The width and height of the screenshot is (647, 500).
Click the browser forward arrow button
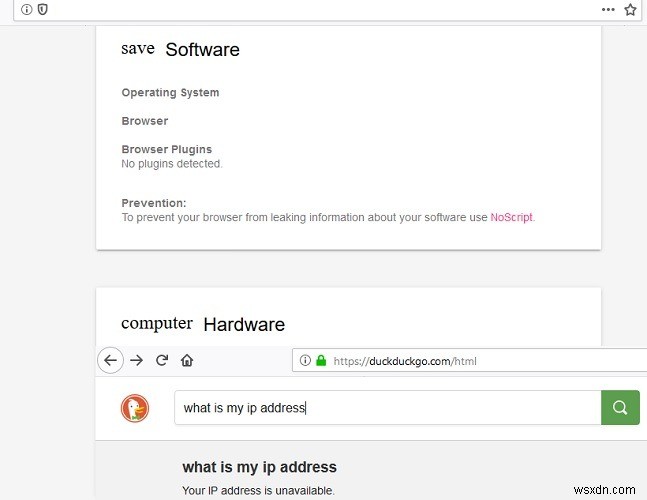(137, 360)
